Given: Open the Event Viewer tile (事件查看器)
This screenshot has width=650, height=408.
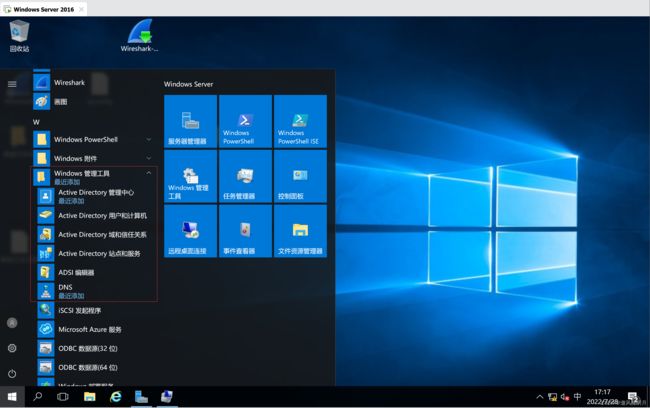Looking at the screenshot, I should pos(245,231).
